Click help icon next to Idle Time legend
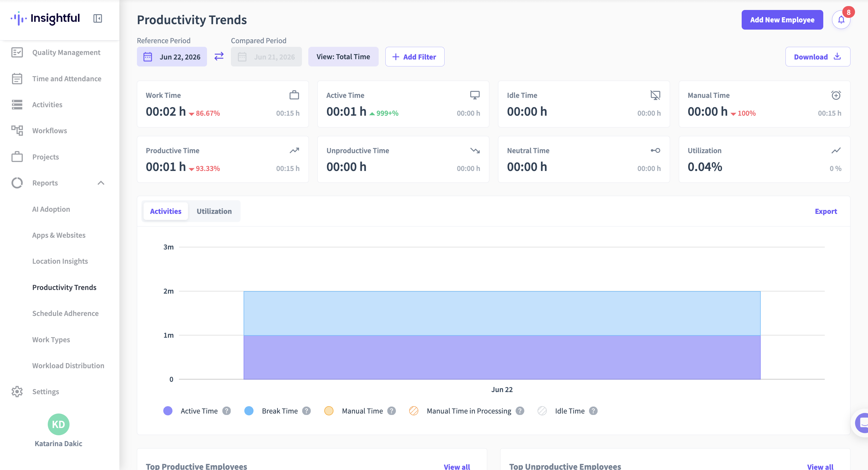 click(593, 411)
